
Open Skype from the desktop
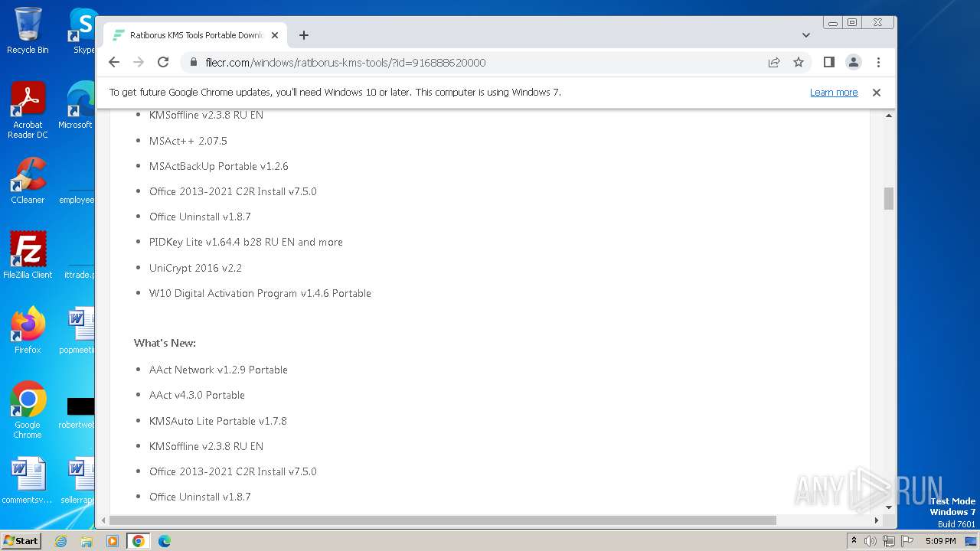[x=83, y=31]
